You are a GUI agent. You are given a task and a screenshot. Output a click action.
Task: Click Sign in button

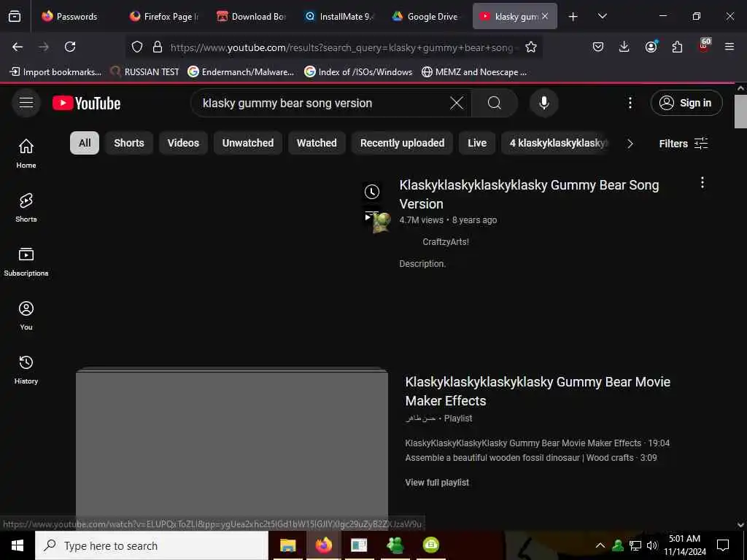[686, 103]
